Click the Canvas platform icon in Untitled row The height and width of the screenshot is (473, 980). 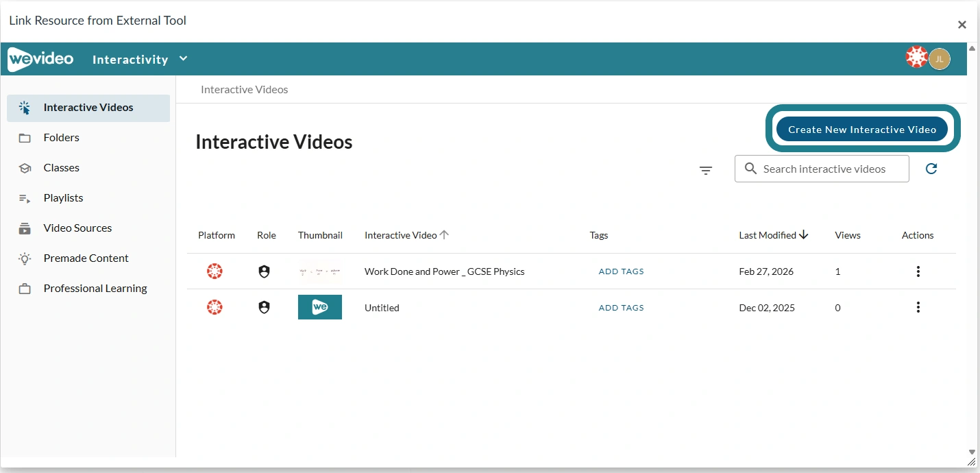pyautogui.click(x=215, y=307)
